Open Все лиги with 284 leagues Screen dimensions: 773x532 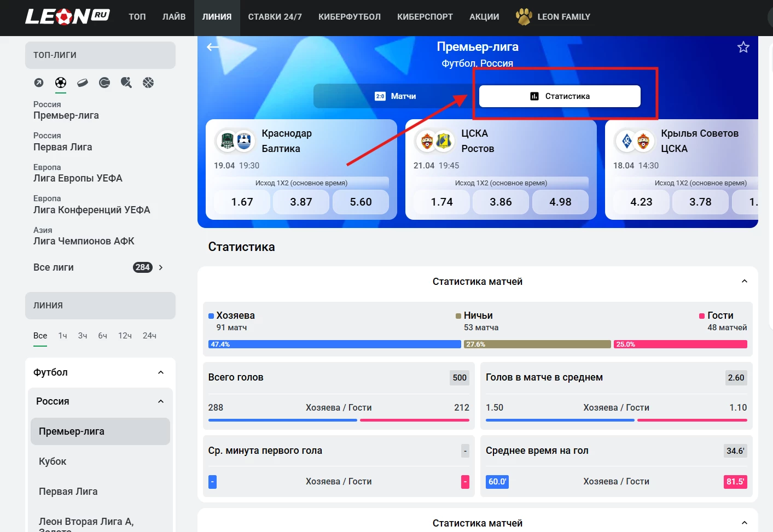pyautogui.click(x=98, y=267)
